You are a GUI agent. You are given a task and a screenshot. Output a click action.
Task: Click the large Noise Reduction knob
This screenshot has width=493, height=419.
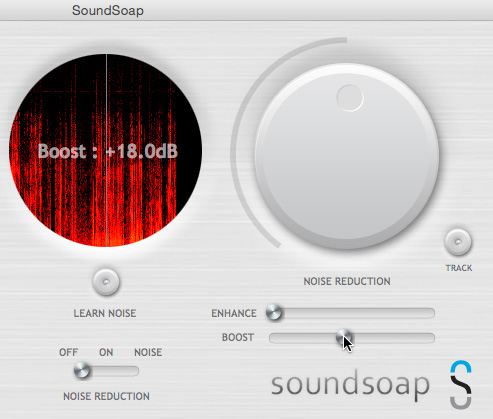tap(347, 156)
